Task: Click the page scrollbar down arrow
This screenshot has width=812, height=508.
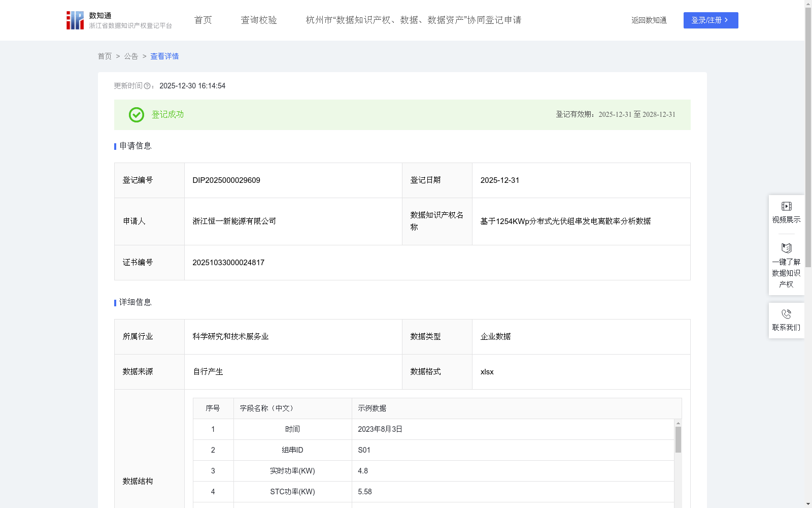Action: (x=808, y=504)
